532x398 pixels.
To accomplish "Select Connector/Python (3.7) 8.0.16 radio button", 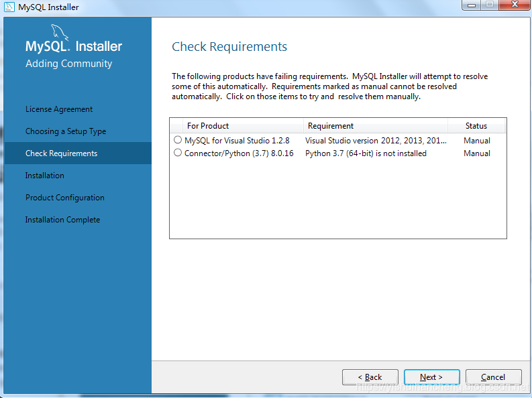I will click(178, 153).
